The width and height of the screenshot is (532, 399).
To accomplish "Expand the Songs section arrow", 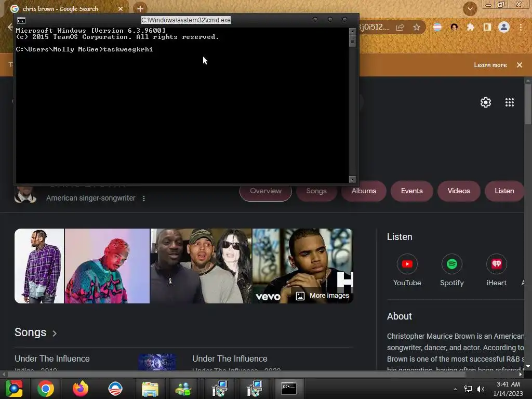I will (x=55, y=333).
